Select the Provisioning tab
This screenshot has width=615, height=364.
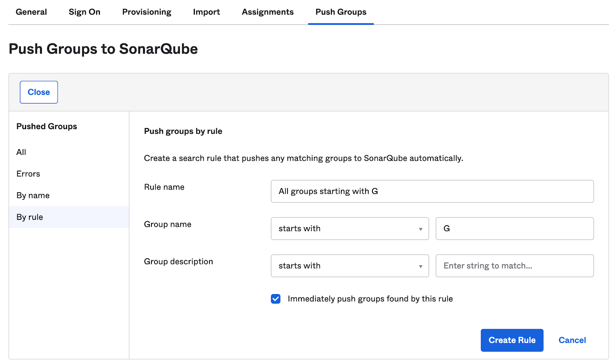(x=146, y=12)
